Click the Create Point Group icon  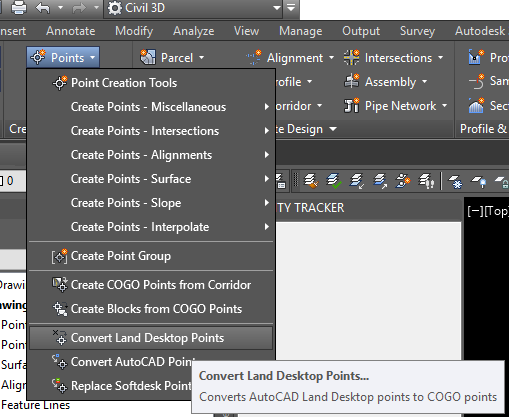point(60,256)
